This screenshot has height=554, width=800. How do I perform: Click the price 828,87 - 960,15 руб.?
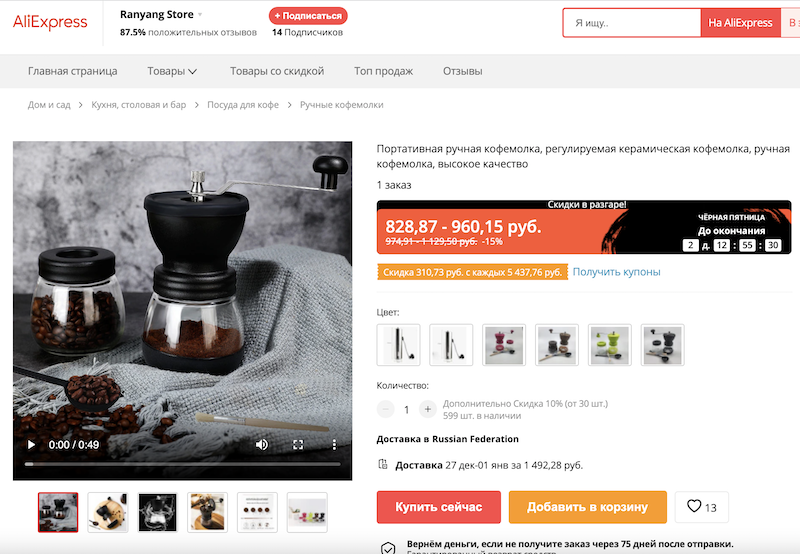coord(463,226)
